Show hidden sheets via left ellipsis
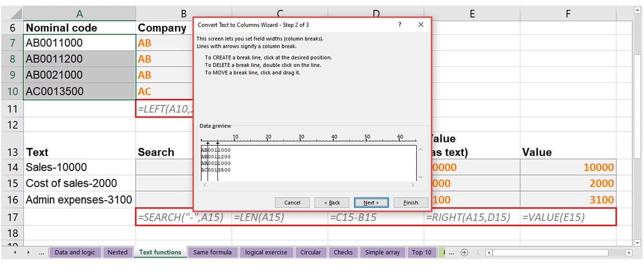 pos(41,253)
